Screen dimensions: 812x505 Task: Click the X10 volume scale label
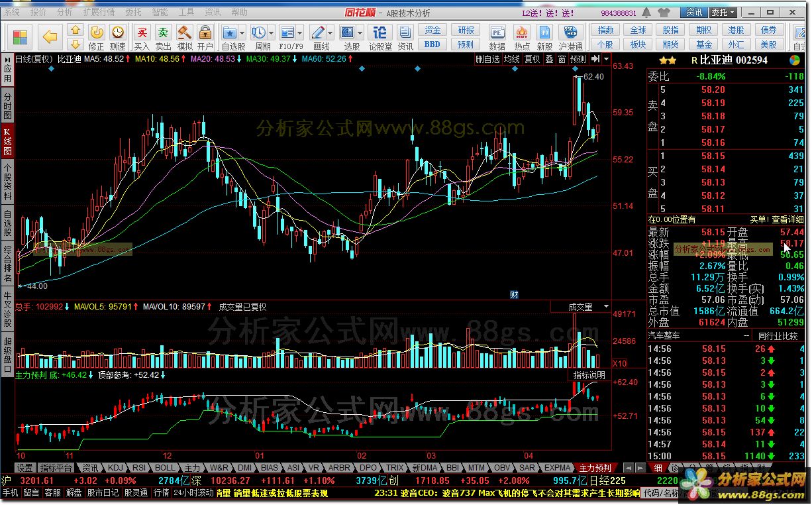[619, 364]
